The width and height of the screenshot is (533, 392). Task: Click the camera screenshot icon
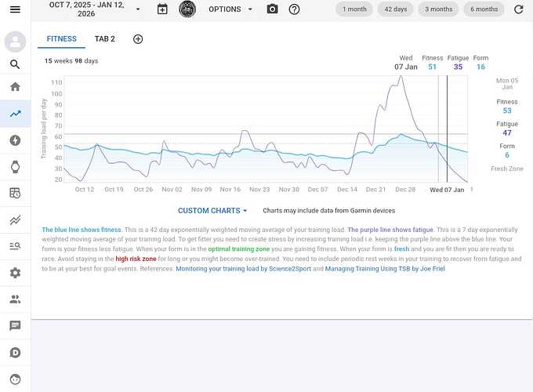point(272,9)
